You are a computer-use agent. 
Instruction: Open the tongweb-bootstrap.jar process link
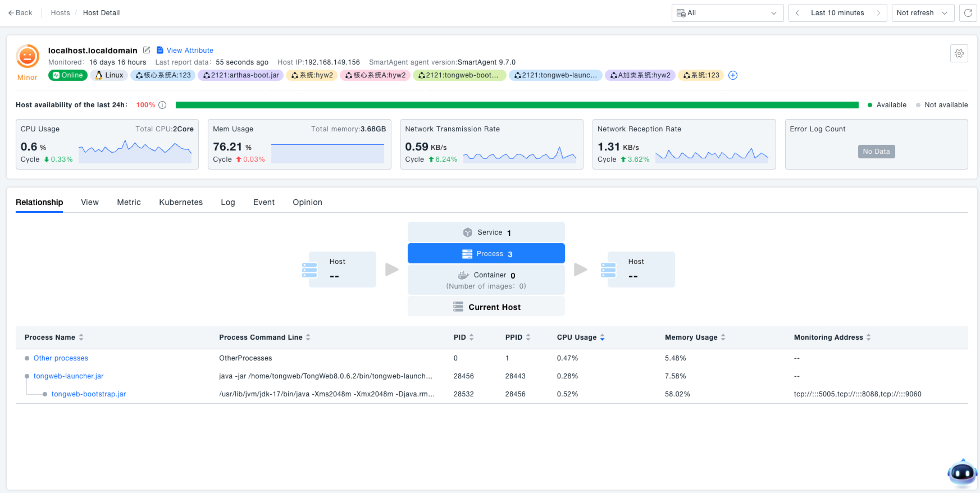89,394
